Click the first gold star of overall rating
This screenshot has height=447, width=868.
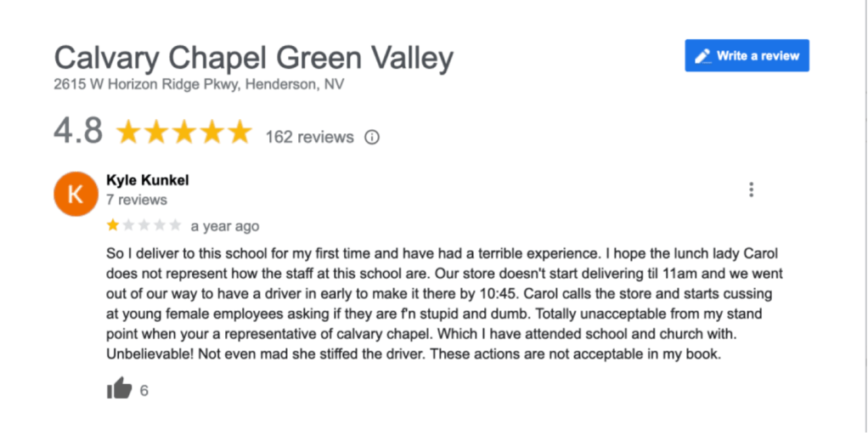point(128,133)
